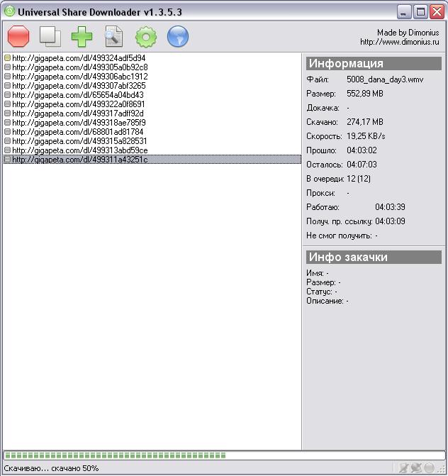Click the status icon beside 65654a04bd43 link
Image resolution: width=448 pixels, height=476 pixels.
coord(8,95)
